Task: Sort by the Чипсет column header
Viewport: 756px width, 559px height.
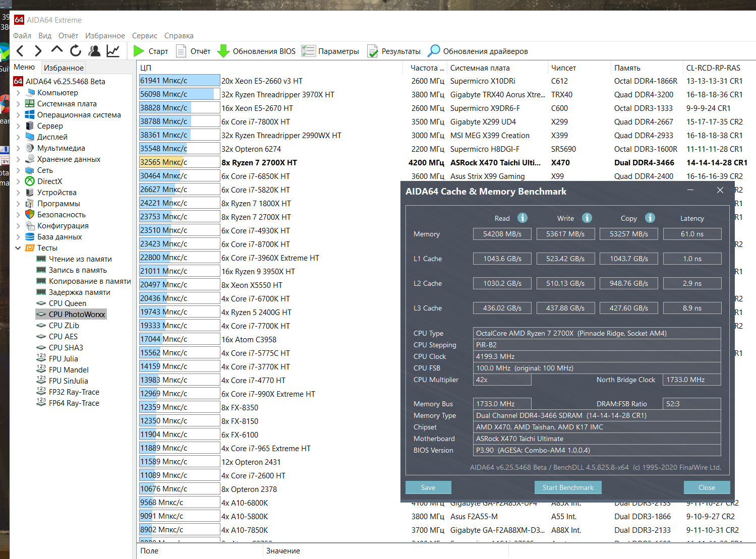Action: tap(579, 68)
